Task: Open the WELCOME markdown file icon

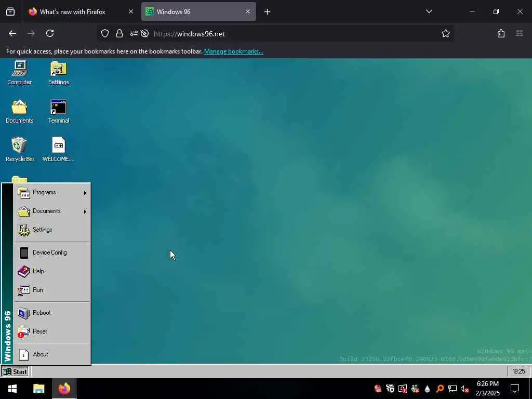Action: 58,150
